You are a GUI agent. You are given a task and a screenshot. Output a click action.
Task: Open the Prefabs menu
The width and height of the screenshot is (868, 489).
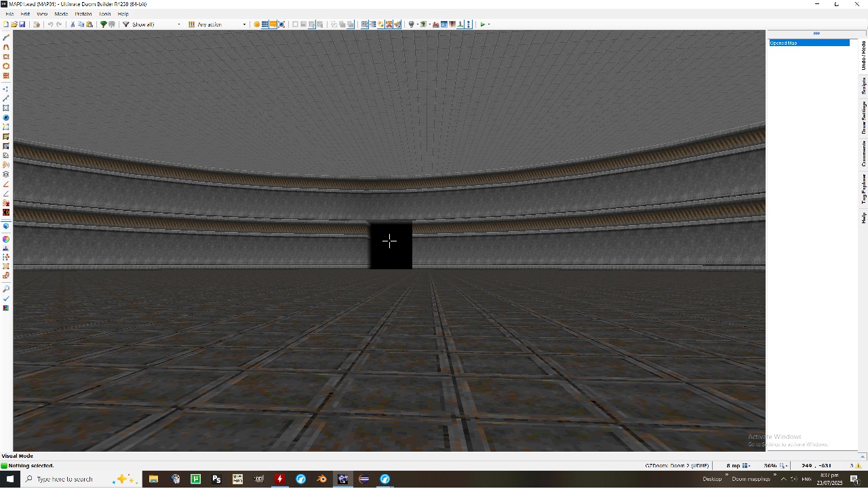(83, 14)
